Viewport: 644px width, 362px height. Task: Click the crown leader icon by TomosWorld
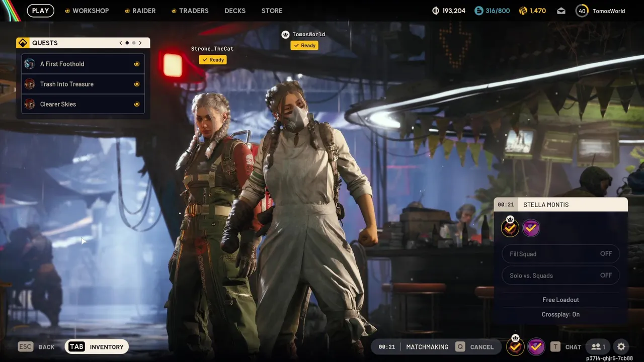286,34
